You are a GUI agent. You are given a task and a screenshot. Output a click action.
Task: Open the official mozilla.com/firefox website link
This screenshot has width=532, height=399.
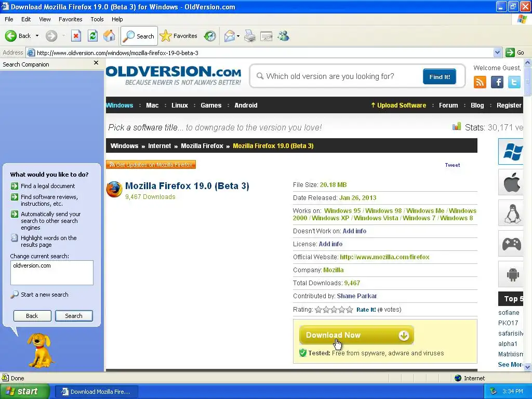384,257
